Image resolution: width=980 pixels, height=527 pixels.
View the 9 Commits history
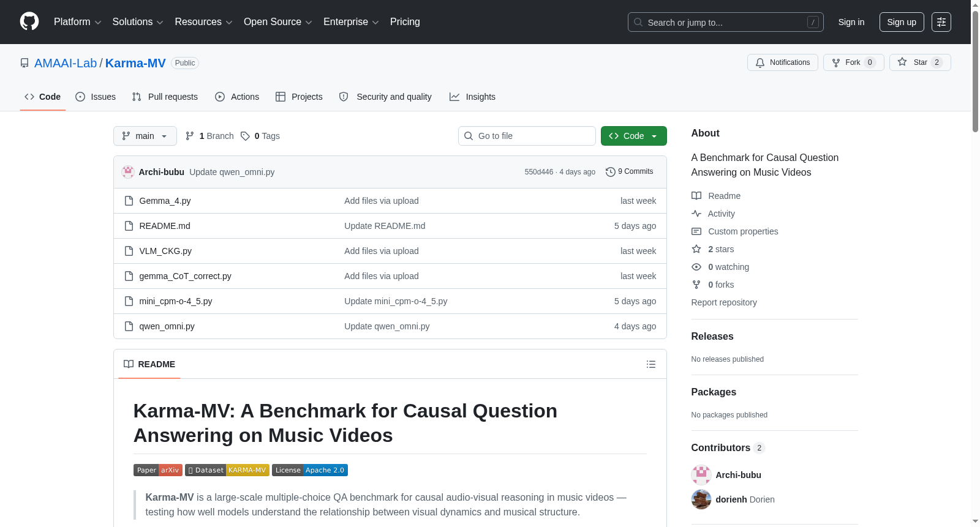click(630, 172)
